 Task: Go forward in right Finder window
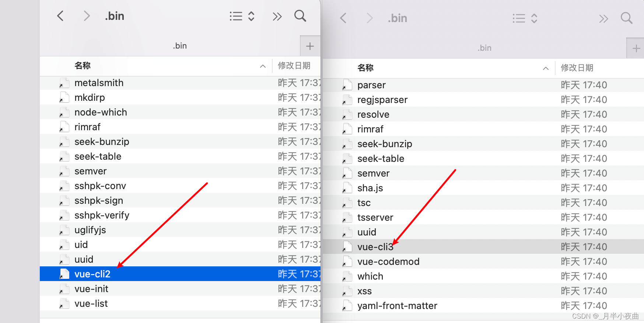tap(370, 18)
